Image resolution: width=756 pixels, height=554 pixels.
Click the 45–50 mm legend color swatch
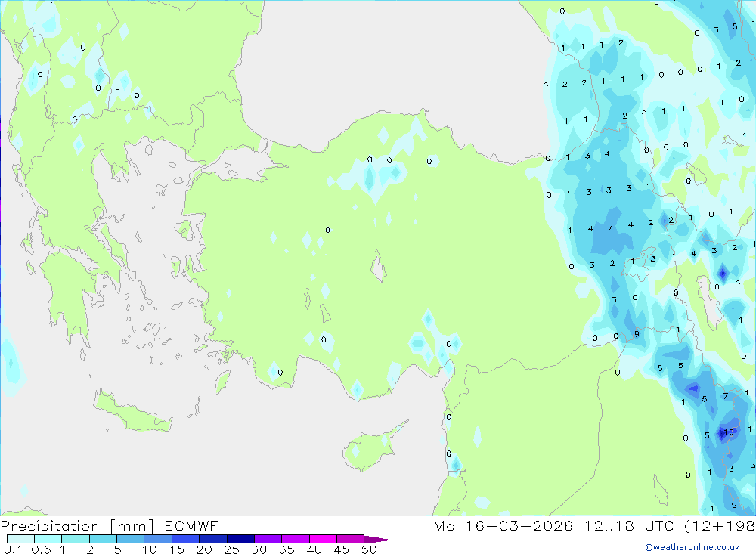(x=351, y=539)
